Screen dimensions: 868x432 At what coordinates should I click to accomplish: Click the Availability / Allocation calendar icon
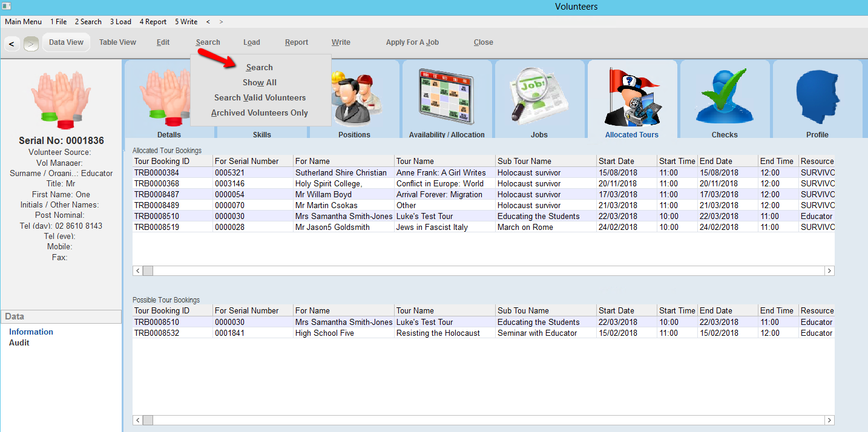pos(447,97)
